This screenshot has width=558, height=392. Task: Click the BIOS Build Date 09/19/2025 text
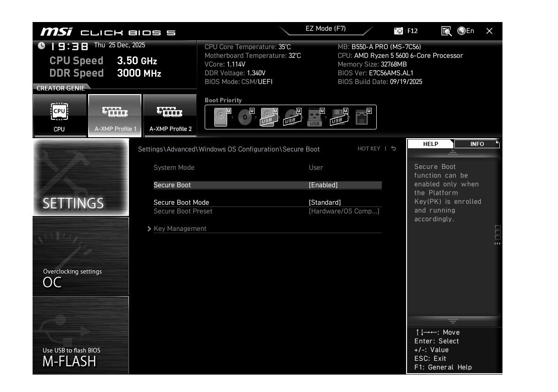[380, 82]
